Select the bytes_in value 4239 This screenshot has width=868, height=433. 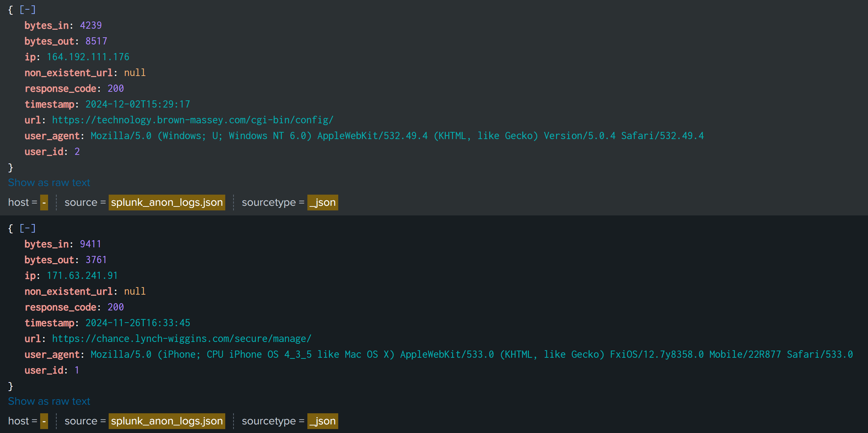point(91,25)
